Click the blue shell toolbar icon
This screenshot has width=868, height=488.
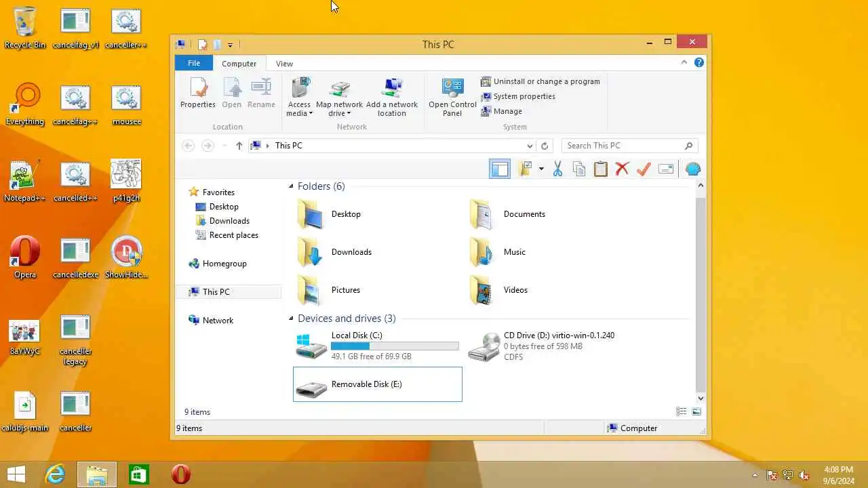(693, 169)
